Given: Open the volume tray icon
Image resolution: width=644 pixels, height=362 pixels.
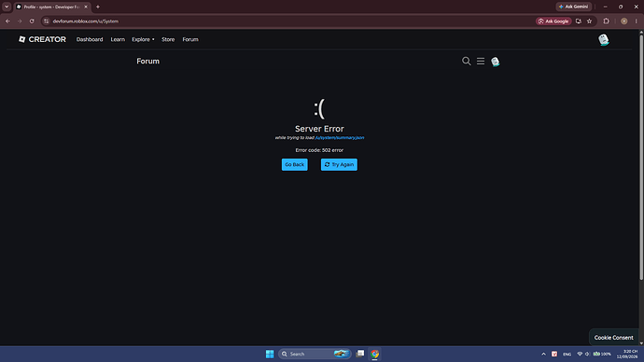Looking at the screenshot, I should (x=587, y=354).
